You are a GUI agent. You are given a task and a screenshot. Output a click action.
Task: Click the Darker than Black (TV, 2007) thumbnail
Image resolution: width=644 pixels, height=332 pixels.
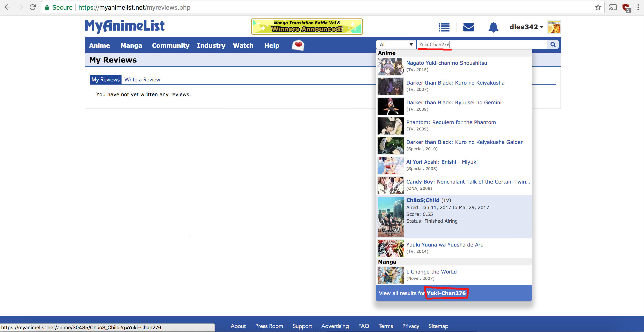pyautogui.click(x=390, y=86)
